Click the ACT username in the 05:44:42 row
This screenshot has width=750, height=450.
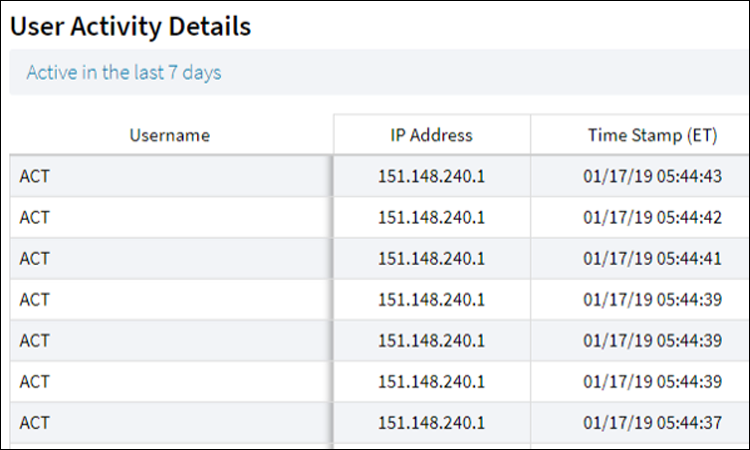pyautogui.click(x=35, y=217)
